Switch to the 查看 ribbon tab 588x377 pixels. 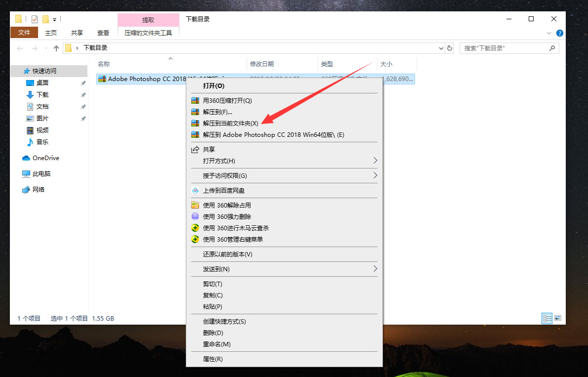pos(103,33)
